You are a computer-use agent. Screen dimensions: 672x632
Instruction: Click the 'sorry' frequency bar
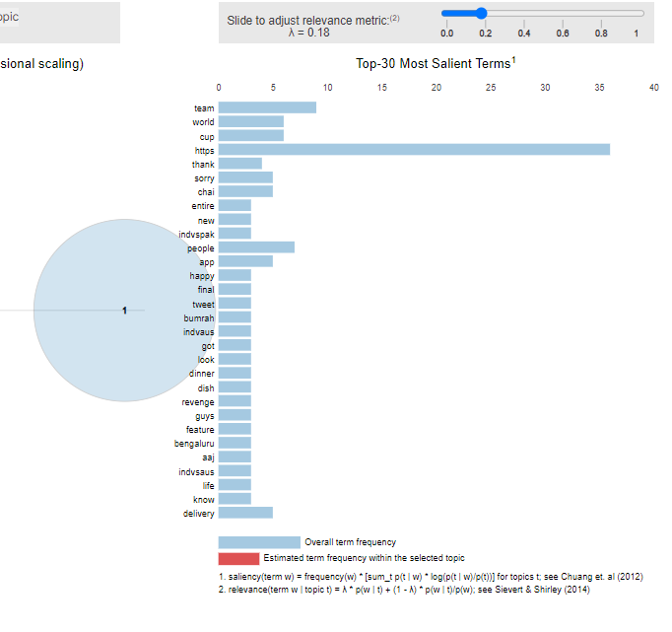point(245,177)
